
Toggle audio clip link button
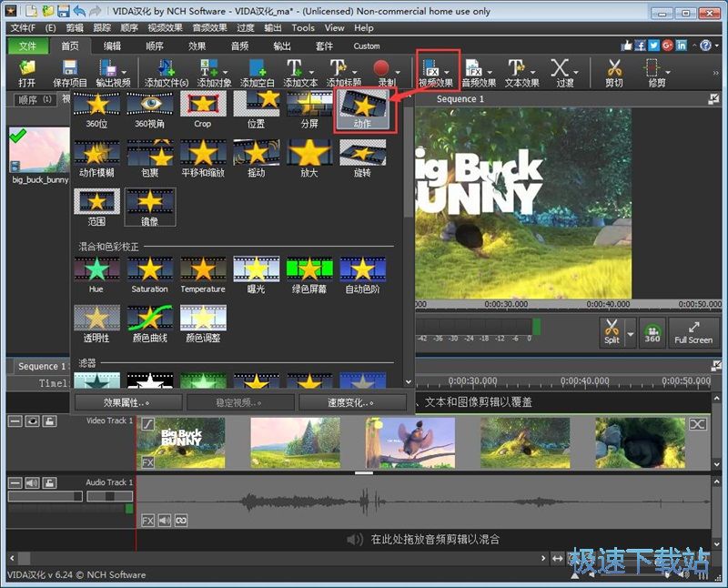(x=181, y=521)
